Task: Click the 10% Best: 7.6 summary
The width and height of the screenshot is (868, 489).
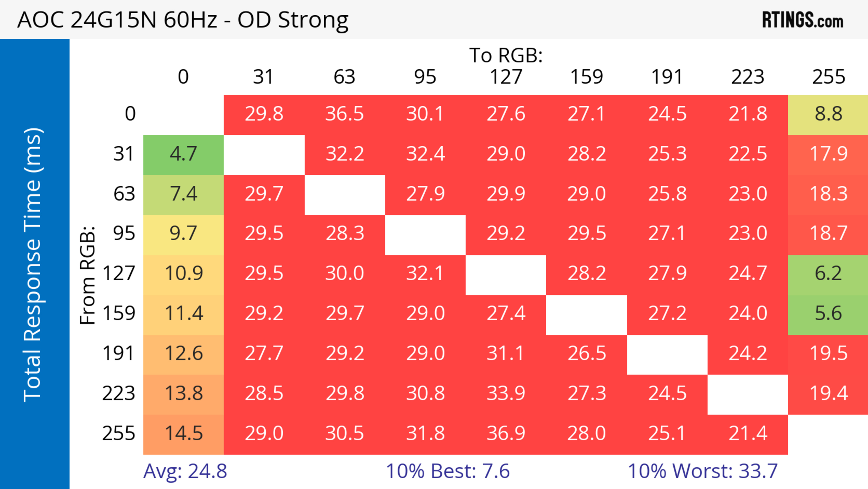Action: point(448,471)
